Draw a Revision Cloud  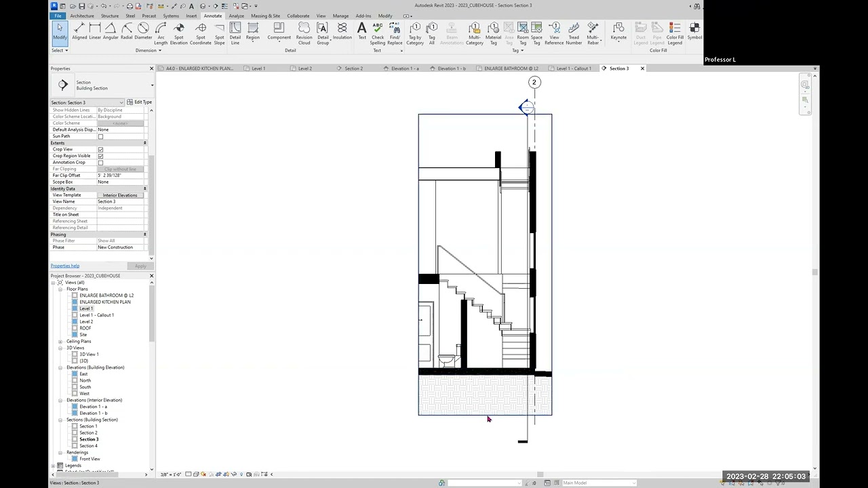click(x=304, y=33)
